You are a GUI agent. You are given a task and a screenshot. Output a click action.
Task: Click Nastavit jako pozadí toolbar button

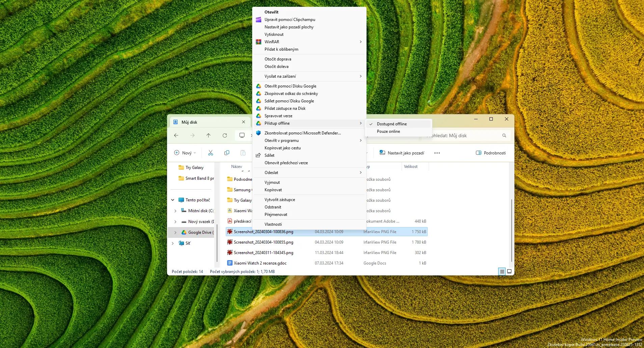(402, 153)
